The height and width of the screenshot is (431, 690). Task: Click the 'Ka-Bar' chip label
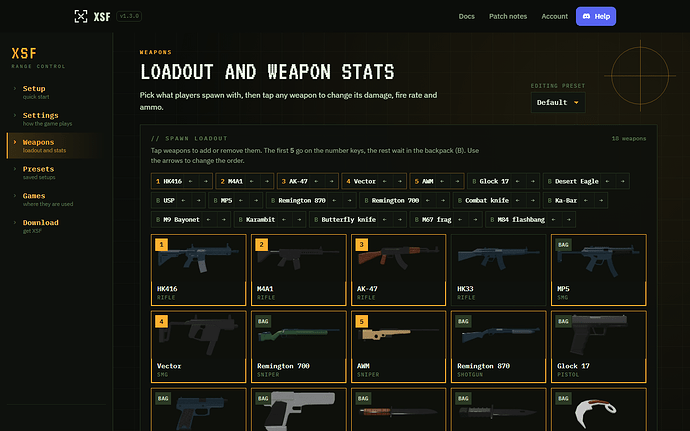(x=566, y=200)
